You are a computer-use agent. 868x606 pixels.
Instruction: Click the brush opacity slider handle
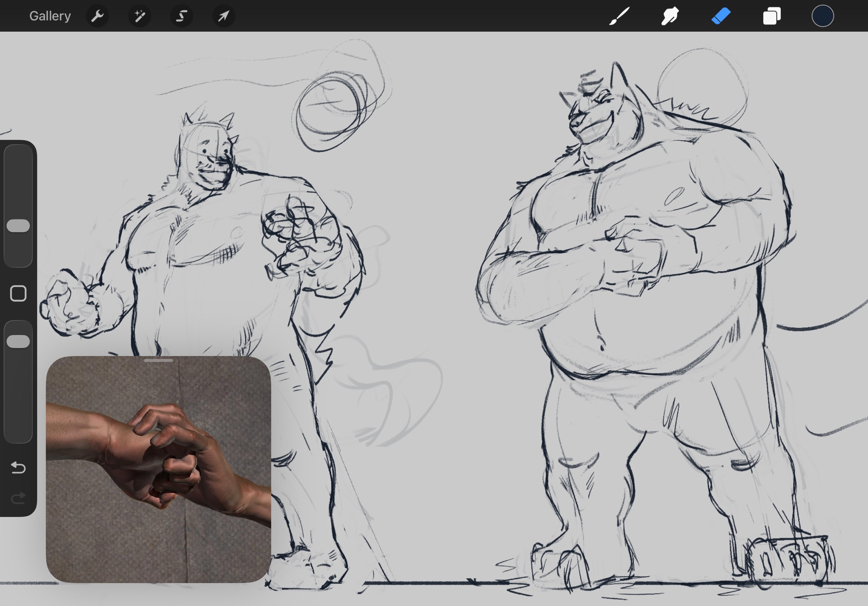pos(18,341)
